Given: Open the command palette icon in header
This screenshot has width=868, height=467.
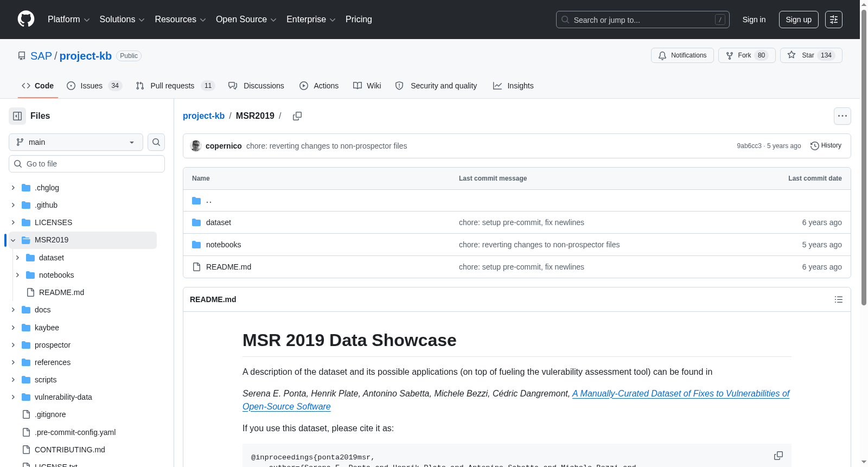Looking at the screenshot, I should 834,20.
